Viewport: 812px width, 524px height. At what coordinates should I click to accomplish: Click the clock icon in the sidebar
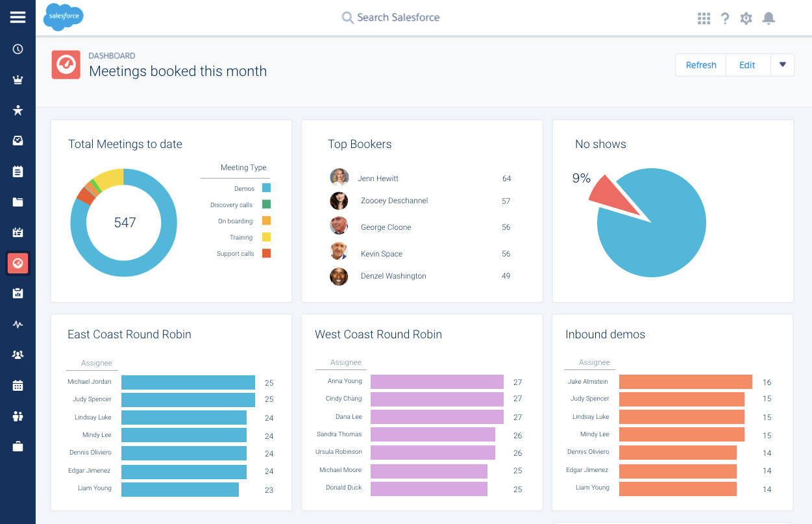(18, 49)
